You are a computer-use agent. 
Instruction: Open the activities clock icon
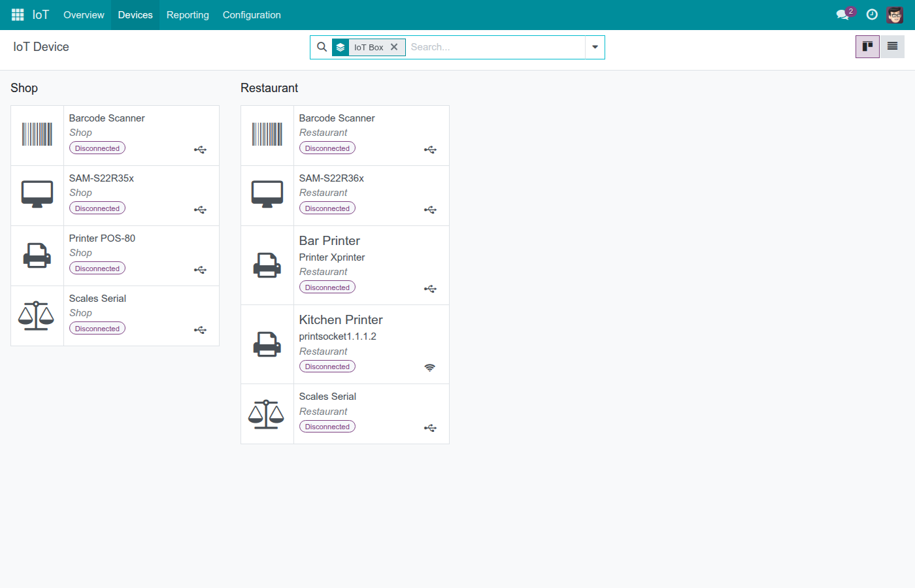(872, 14)
